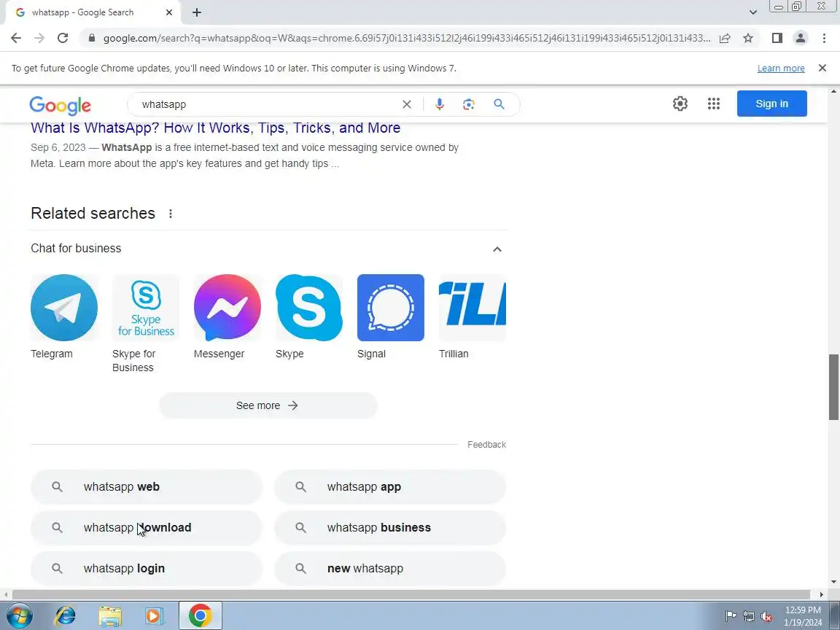The width and height of the screenshot is (840, 630).
Task: Clear the whatsapp search query
Action: click(x=407, y=104)
